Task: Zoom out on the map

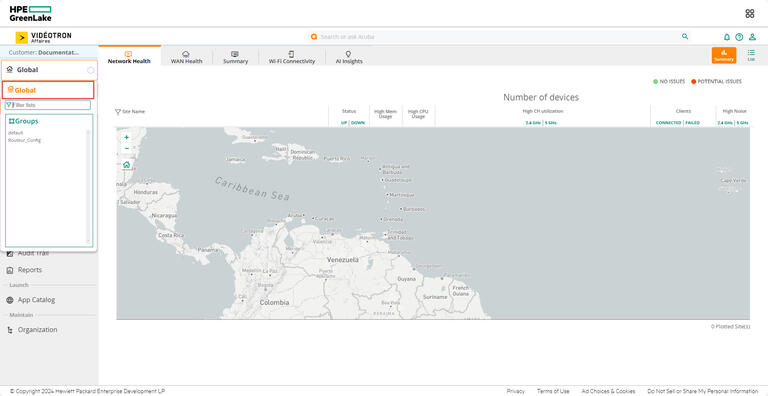Action: pyautogui.click(x=127, y=148)
